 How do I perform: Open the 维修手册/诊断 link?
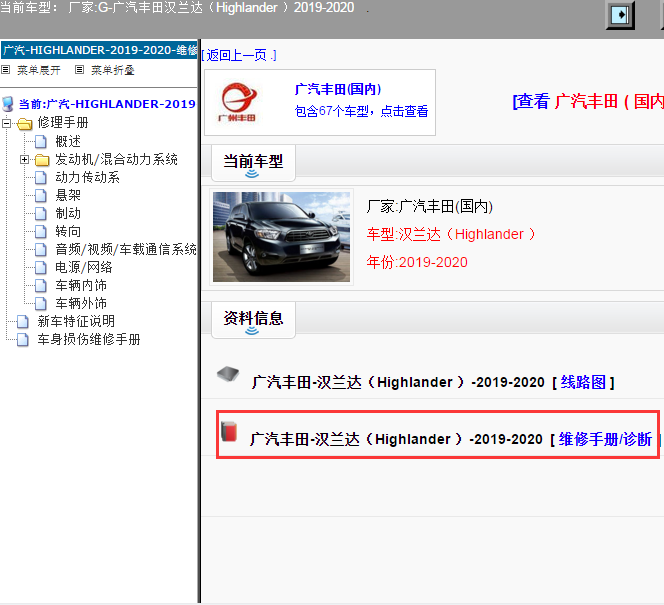pos(605,439)
